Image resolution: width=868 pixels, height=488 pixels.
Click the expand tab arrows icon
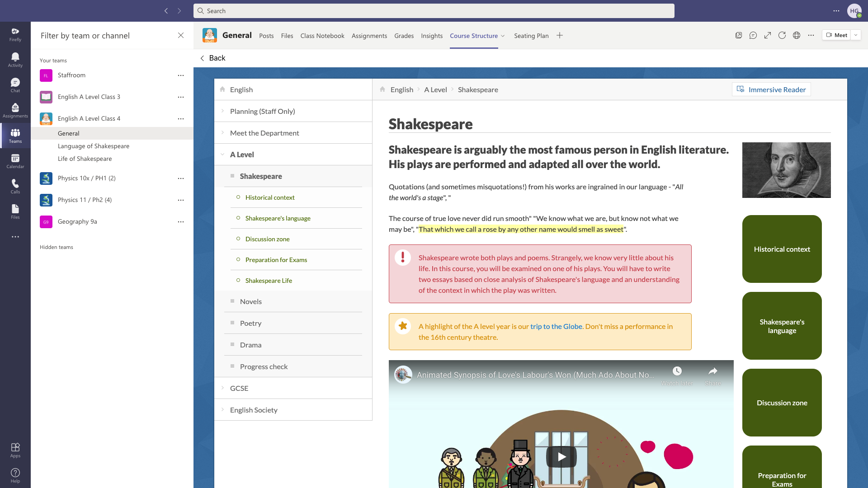(768, 35)
